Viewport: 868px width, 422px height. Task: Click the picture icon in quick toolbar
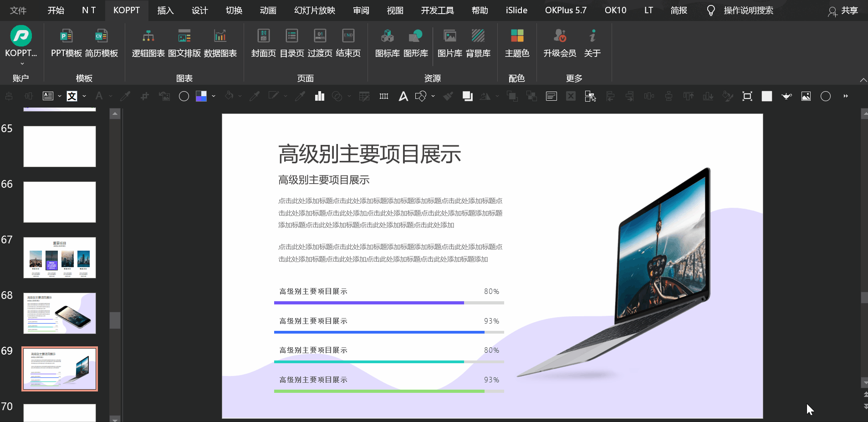tap(806, 96)
